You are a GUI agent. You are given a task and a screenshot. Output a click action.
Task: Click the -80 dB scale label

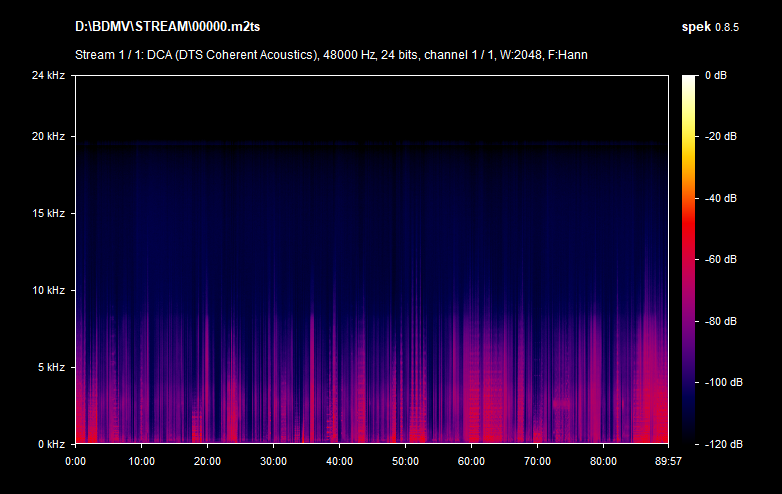tap(718, 321)
